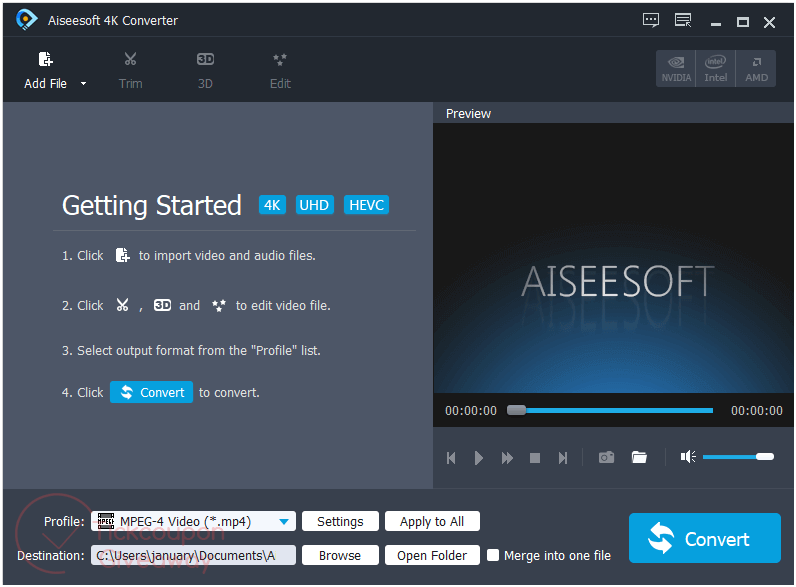Close the converter window

[769, 22]
